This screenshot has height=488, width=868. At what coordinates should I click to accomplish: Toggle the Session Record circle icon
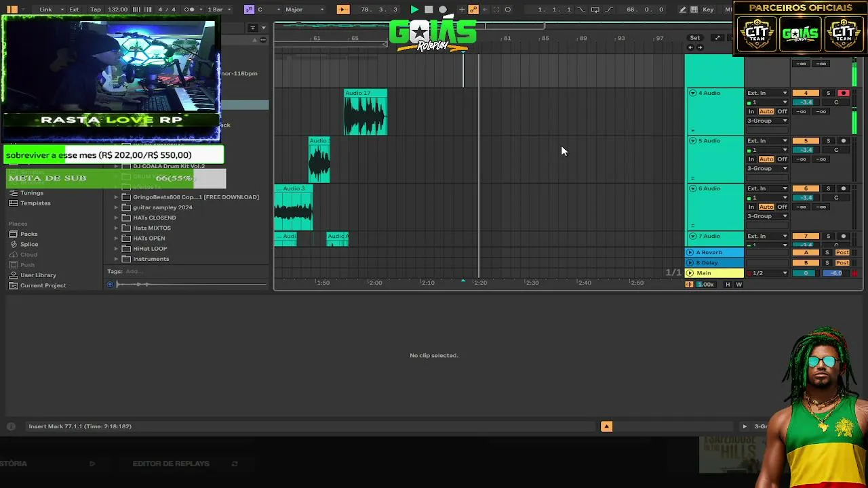[508, 9]
